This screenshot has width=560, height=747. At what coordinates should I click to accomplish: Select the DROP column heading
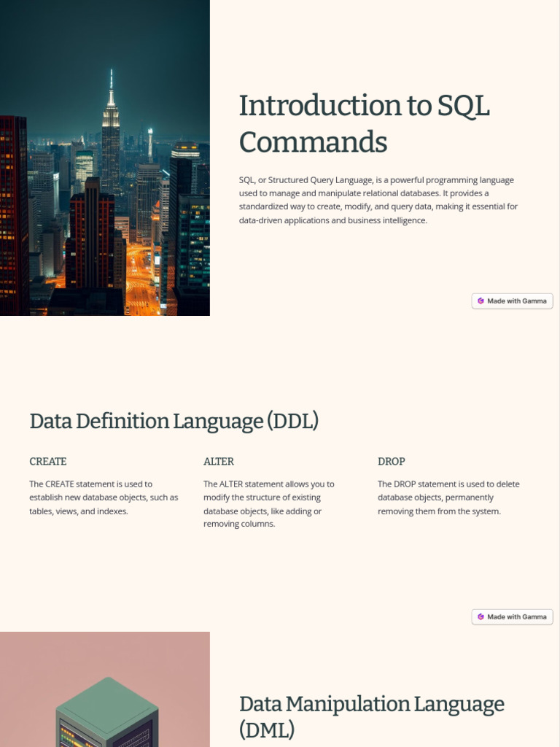click(392, 461)
